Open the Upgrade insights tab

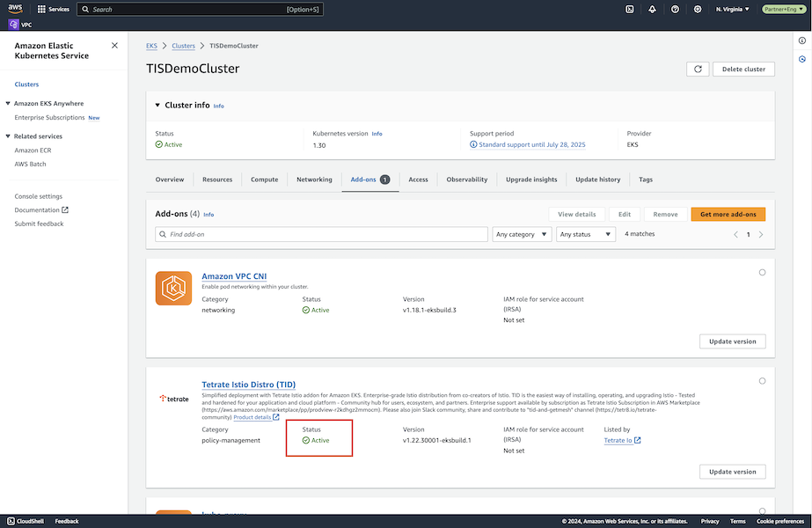(531, 180)
